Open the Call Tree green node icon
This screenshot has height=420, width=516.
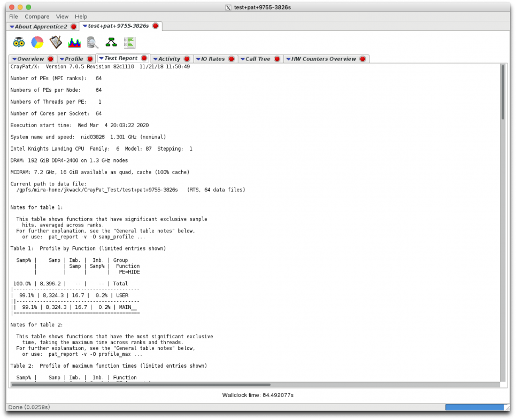coord(111,42)
